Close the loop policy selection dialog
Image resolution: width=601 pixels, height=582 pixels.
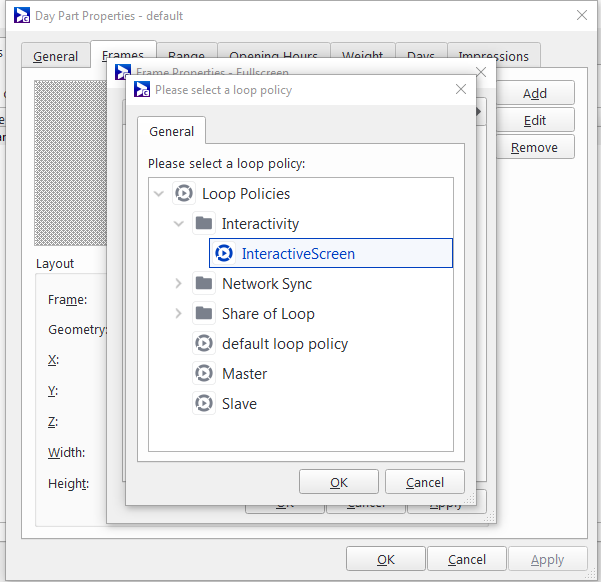coord(461,89)
